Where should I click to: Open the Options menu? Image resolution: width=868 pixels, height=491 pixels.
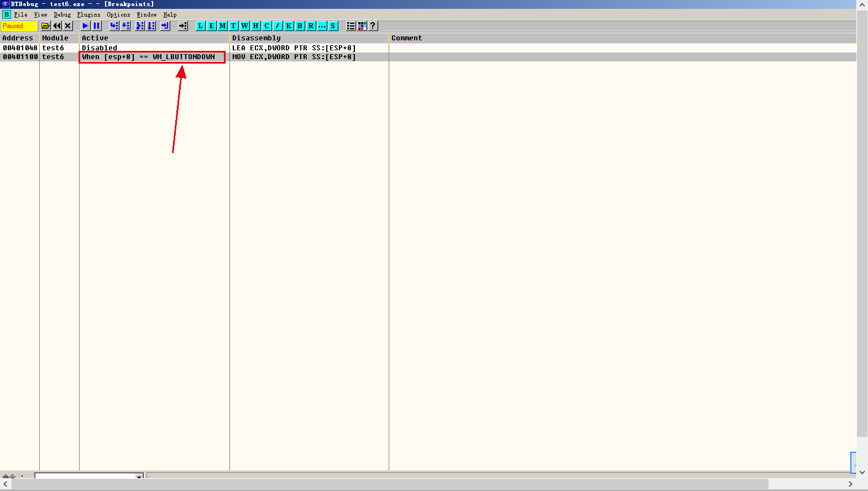tap(119, 15)
